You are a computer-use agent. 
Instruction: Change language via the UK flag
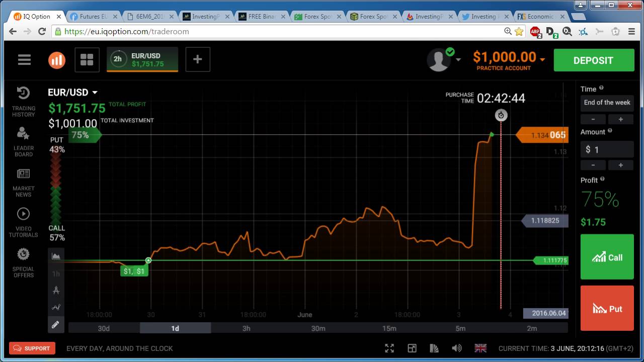click(481, 348)
